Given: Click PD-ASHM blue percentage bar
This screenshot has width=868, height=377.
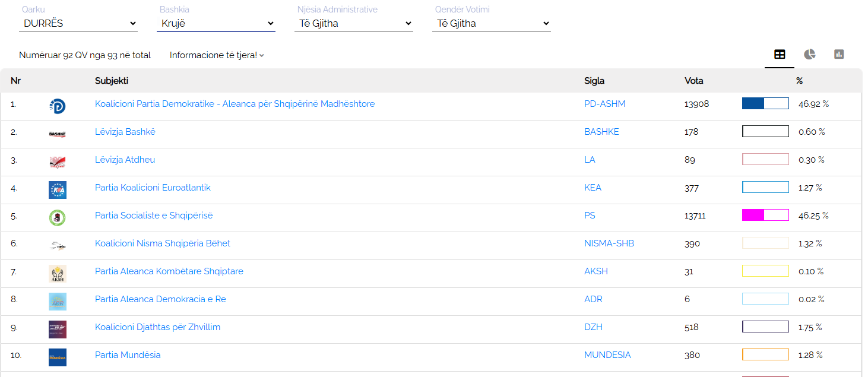Looking at the screenshot, I should pyautogui.click(x=765, y=104).
